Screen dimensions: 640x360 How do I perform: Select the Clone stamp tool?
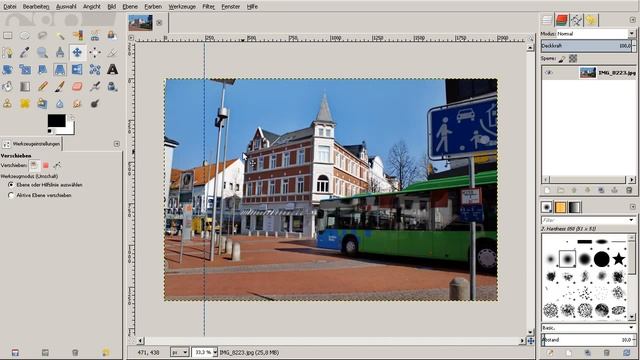[x=7, y=104]
